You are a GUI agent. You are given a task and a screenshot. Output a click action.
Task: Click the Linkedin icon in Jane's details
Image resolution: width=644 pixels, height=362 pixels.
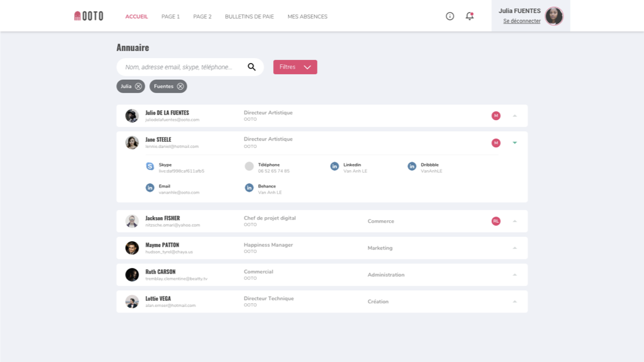pyautogui.click(x=335, y=166)
